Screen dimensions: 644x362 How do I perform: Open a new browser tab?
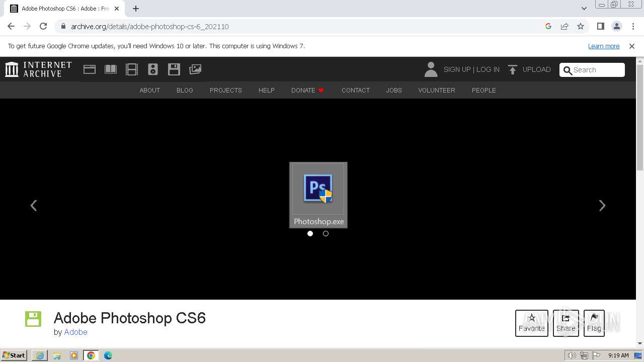(x=136, y=9)
